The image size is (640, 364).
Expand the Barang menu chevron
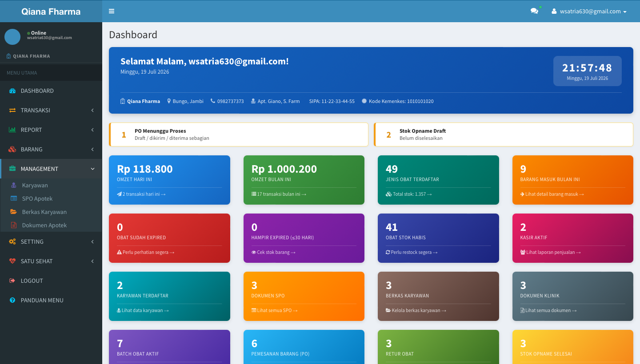tap(92, 149)
